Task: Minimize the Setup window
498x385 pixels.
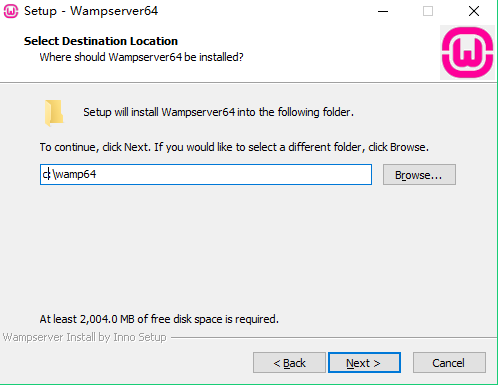Action: tap(383, 11)
